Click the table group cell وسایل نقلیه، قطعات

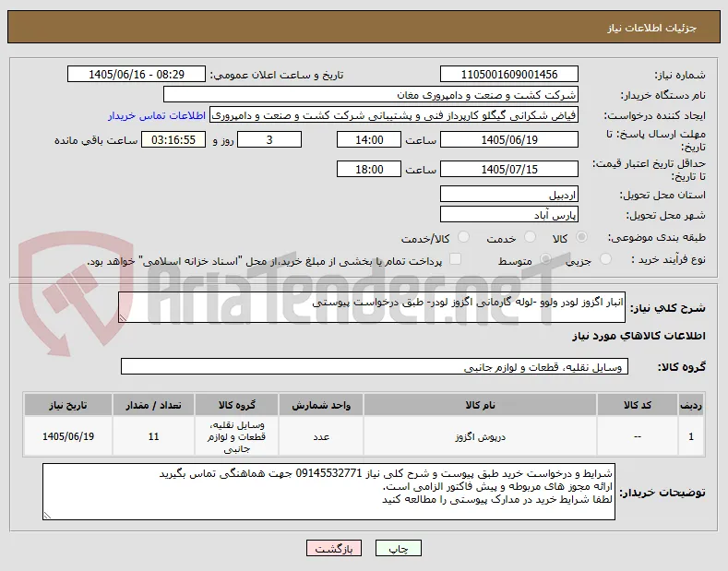[x=237, y=437]
